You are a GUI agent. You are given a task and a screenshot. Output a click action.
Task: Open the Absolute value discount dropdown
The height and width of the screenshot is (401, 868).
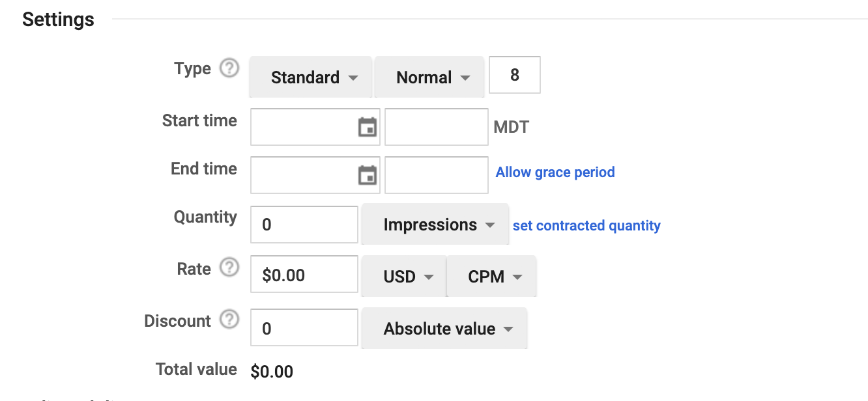[444, 328]
